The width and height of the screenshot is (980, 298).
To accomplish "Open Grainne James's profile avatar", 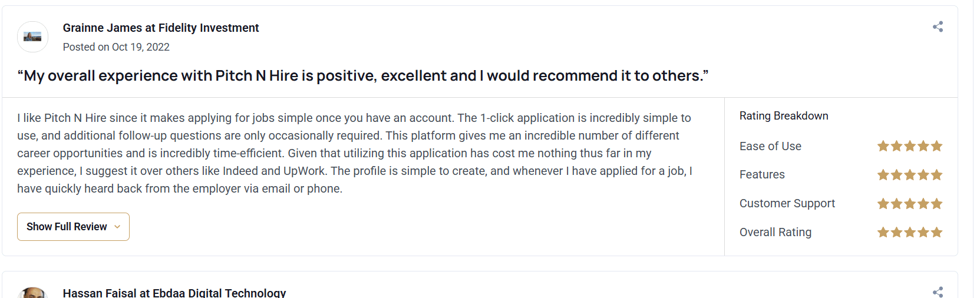I will 32,37.
